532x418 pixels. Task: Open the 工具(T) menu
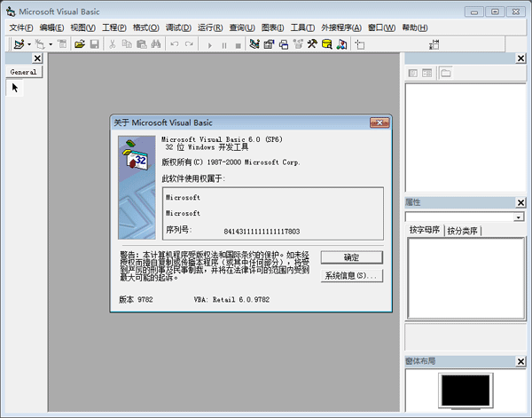click(x=302, y=28)
